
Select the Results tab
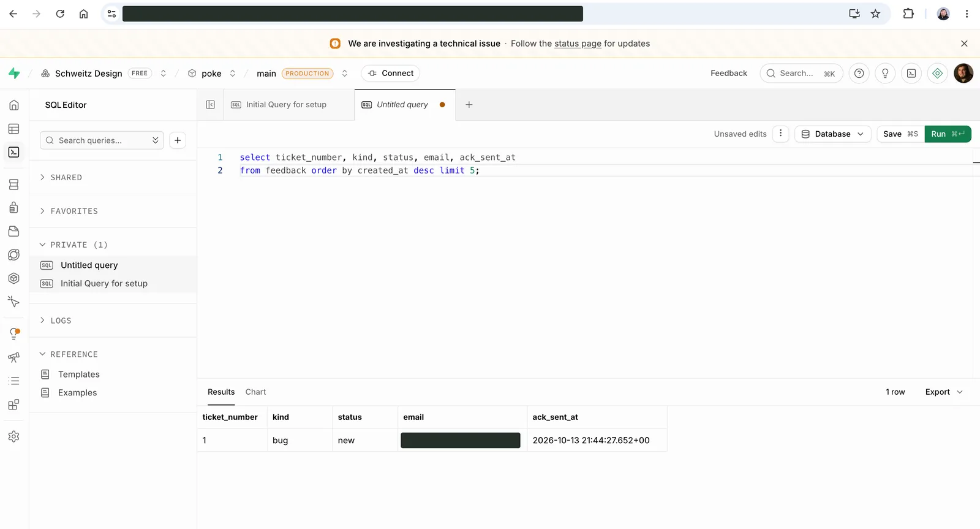click(221, 392)
